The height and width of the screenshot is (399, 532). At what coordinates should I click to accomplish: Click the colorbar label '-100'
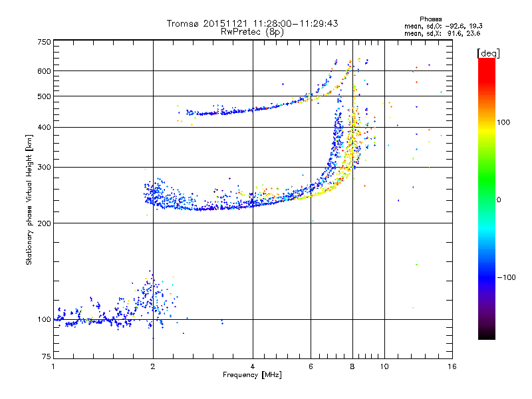pos(506,277)
